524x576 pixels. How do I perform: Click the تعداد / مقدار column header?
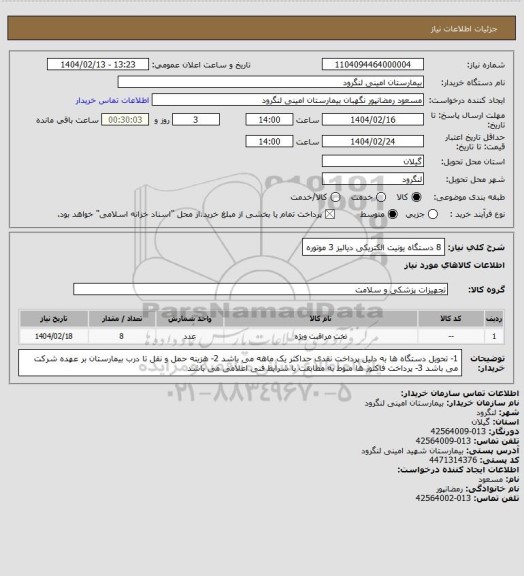tap(122, 318)
